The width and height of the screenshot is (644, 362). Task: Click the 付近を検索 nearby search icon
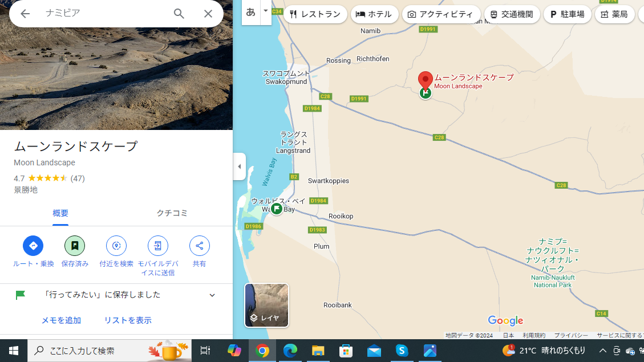[x=116, y=246]
